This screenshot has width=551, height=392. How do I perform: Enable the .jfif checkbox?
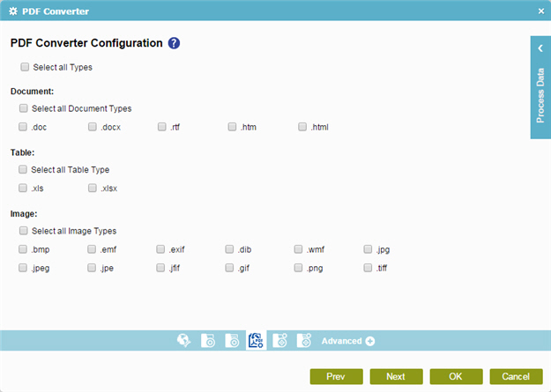click(x=160, y=268)
